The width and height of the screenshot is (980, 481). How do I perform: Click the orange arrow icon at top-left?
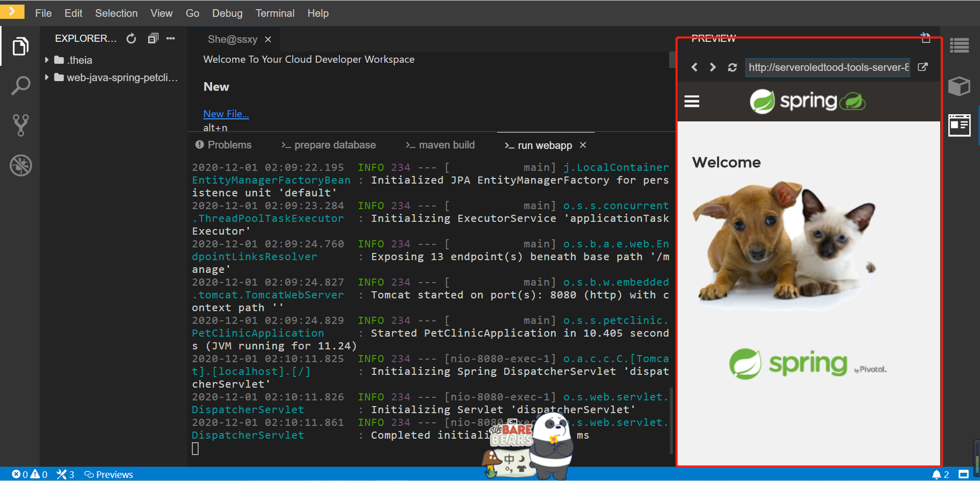coord(12,11)
